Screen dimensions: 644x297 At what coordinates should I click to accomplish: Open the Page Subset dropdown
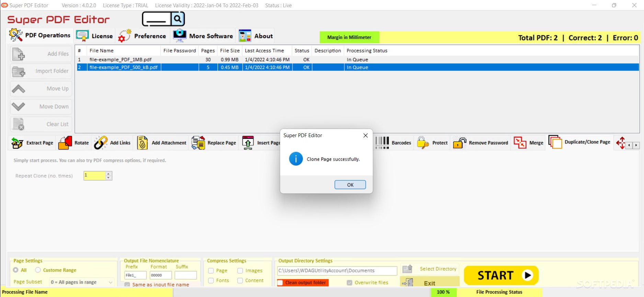81,282
